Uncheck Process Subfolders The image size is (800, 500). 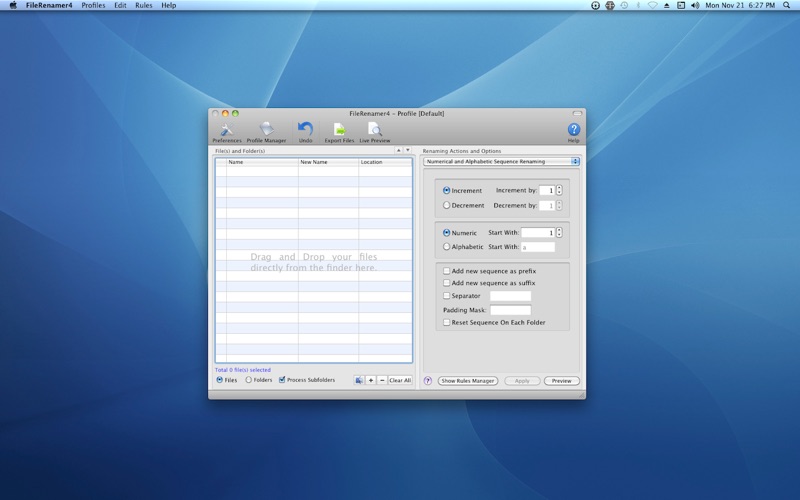pyautogui.click(x=282, y=380)
